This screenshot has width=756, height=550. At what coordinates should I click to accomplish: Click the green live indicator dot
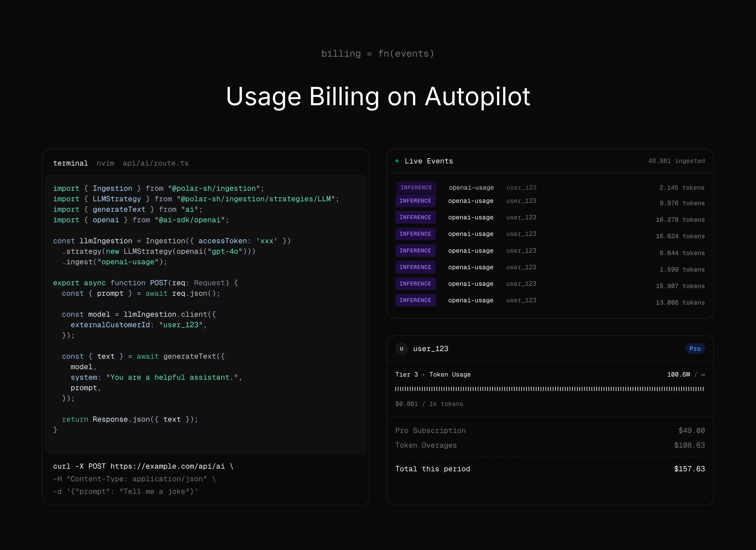coord(397,161)
